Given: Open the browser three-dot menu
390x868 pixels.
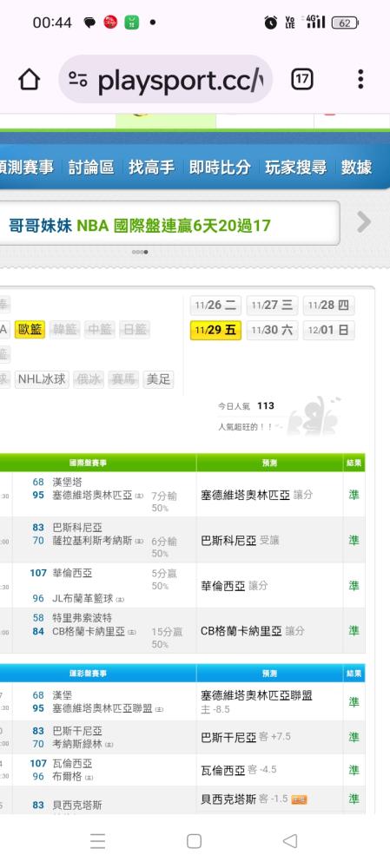Looking at the screenshot, I should point(360,80).
